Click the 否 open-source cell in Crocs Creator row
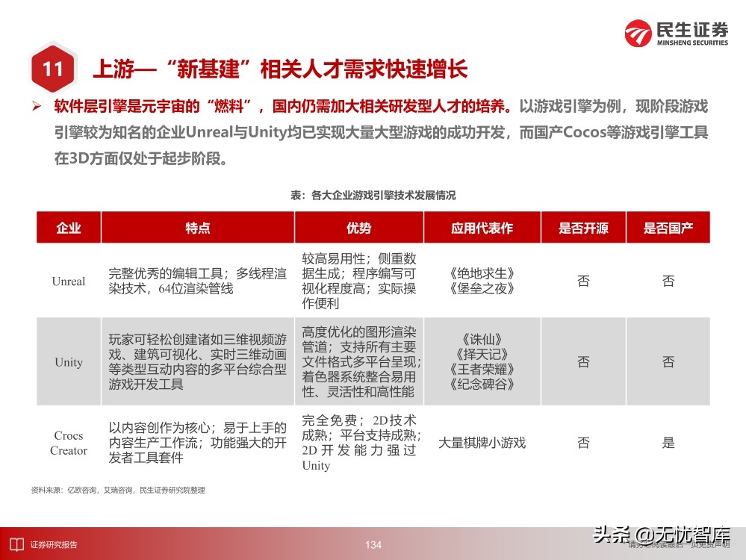 pos(583,443)
